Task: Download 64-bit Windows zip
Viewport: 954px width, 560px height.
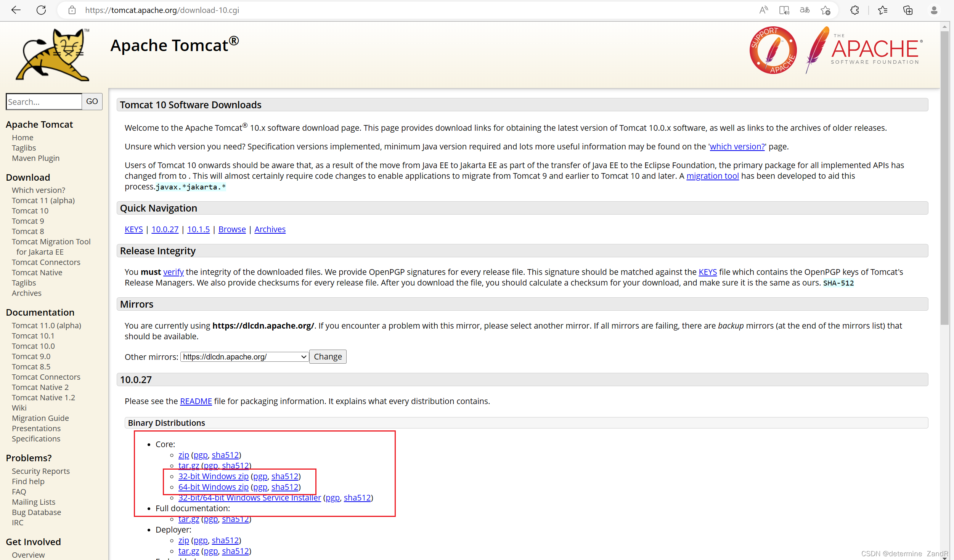Action: point(213,487)
